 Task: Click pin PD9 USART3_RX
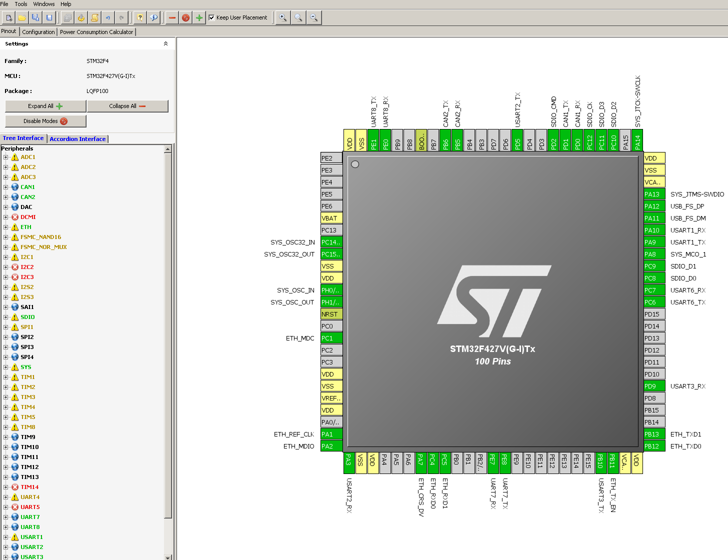654,386
